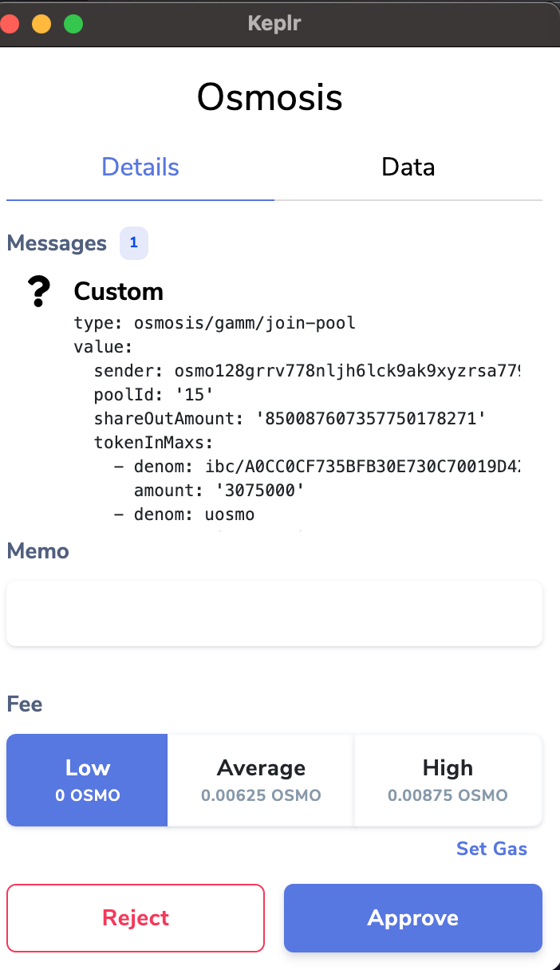560x970 pixels.
Task: Select the Details tab
Action: (140, 167)
